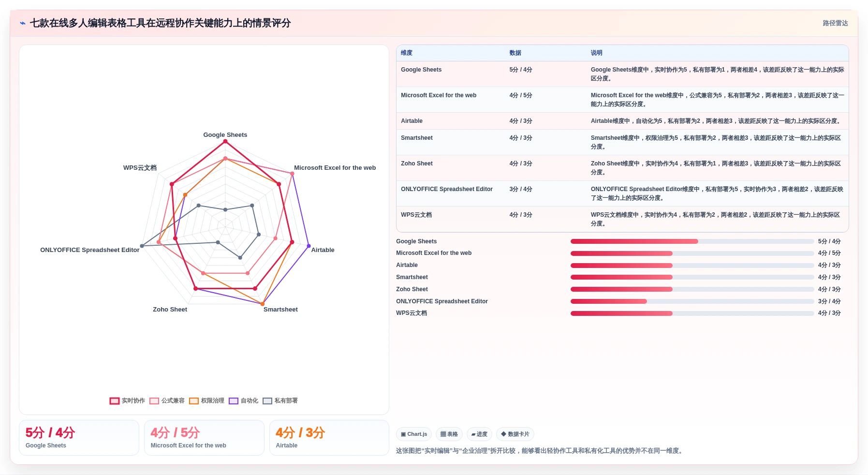Click the orange data point at Smartsheet axis
Viewport: 868px width, 475px height.
[263, 304]
